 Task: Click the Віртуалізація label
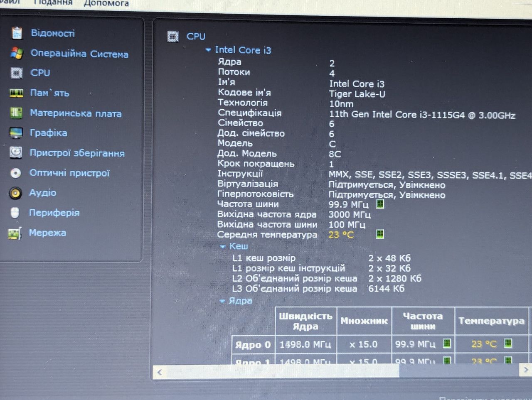[248, 184]
